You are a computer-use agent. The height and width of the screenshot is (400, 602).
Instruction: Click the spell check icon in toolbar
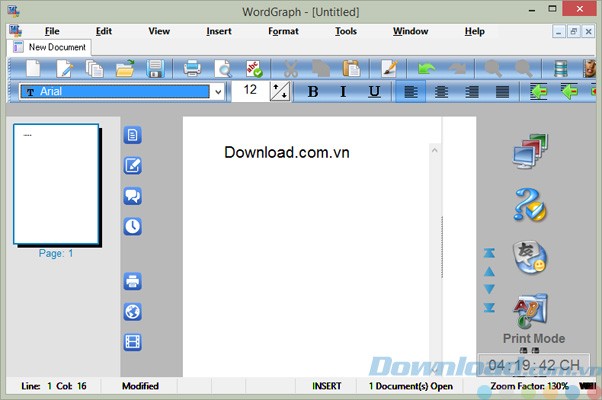pyautogui.click(x=254, y=69)
